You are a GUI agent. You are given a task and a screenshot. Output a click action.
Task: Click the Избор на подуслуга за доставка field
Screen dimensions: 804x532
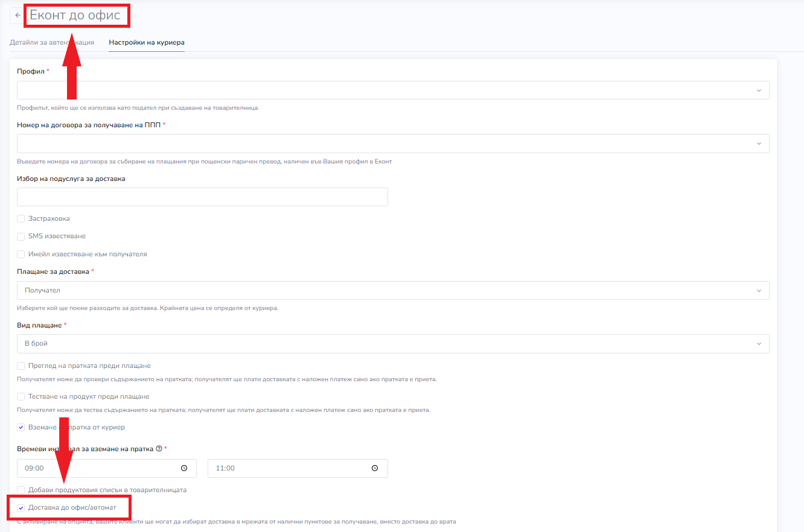point(202,197)
